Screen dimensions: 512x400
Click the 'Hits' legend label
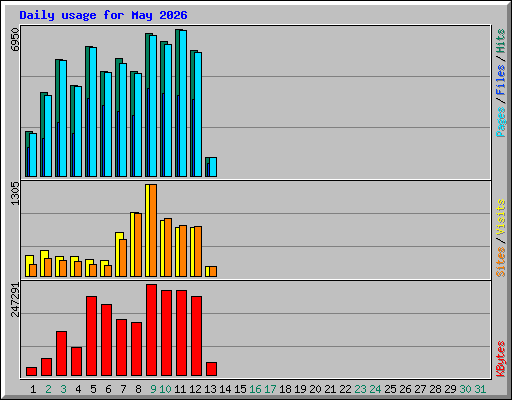click(x=501, y=41)
